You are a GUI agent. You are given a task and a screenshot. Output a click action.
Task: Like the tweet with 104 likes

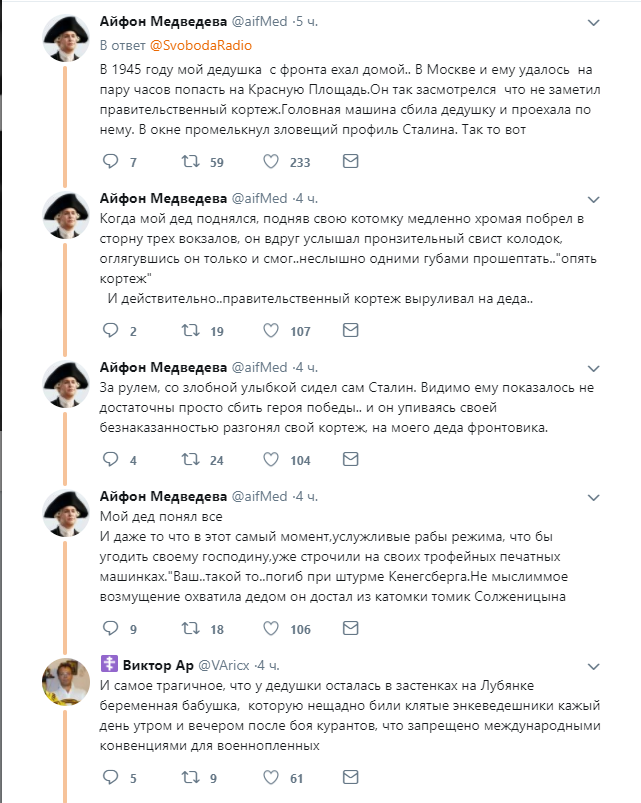click(271, 459)
